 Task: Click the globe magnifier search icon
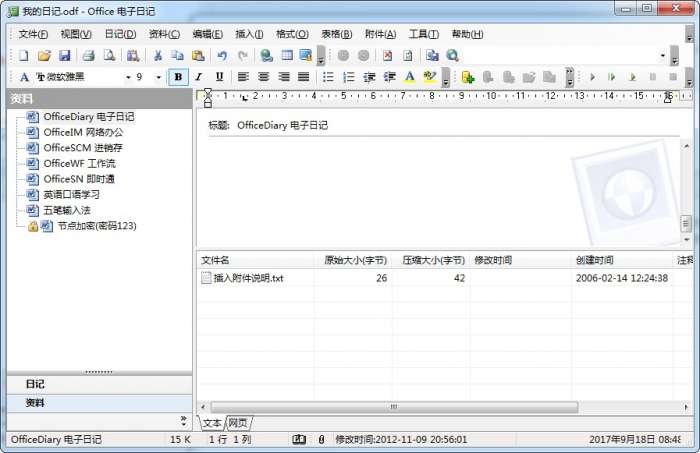click(452, 56)
